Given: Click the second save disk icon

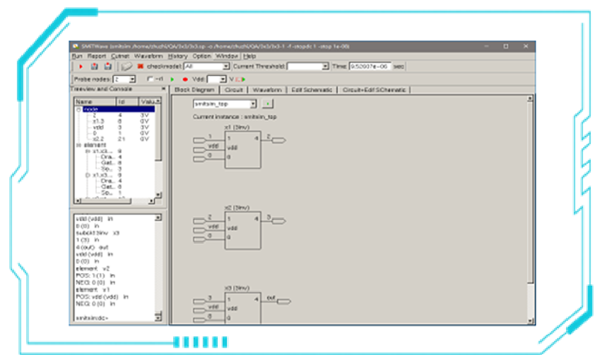Looking at the screenshot, I should pyautogui.click(x=107, y=66).
